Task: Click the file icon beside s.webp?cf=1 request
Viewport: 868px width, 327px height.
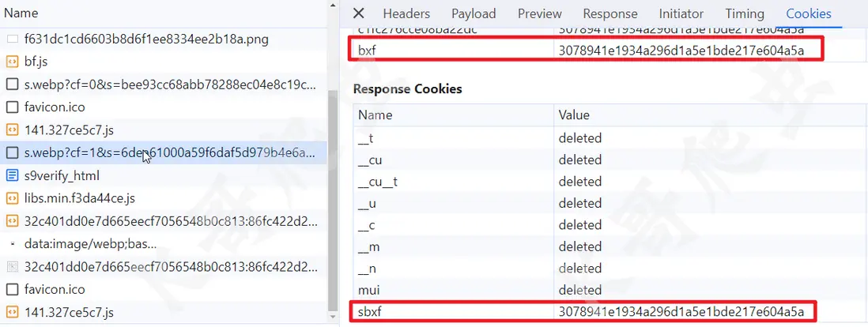Action: (x=12, y=152)
